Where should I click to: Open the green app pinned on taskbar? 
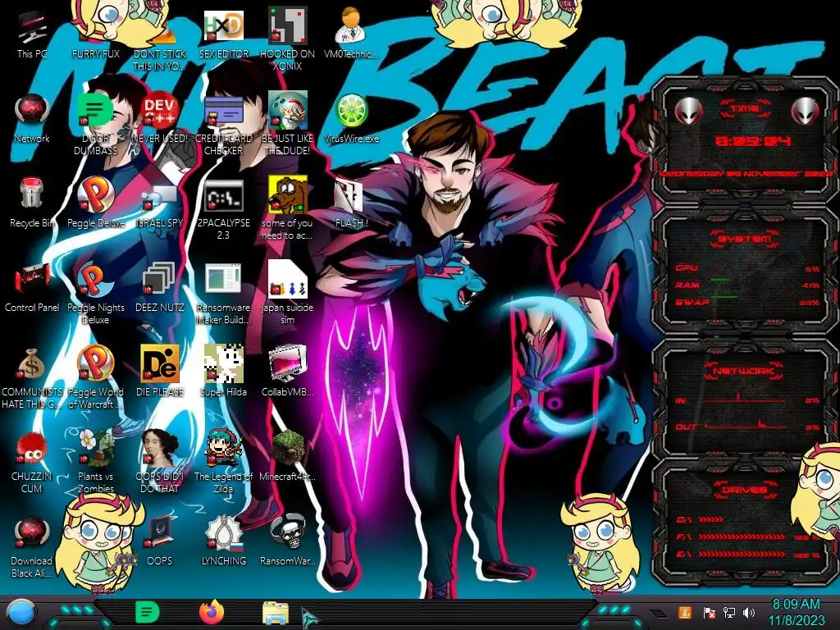(x=148, y=612)
